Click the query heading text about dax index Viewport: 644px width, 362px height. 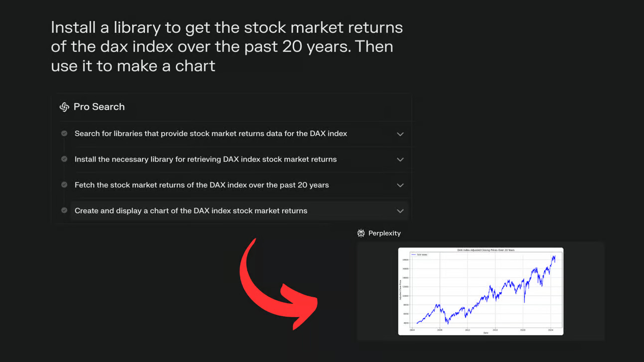227,46
